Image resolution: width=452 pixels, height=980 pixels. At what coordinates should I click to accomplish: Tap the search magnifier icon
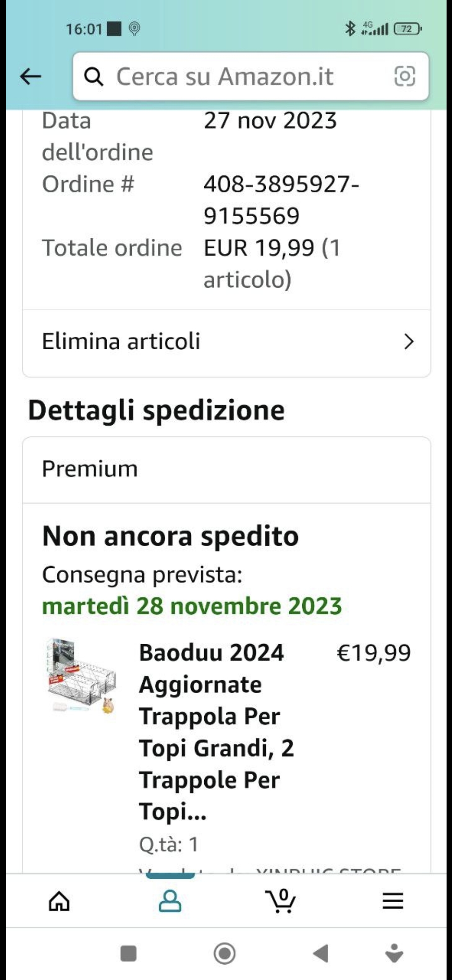pyautogui.click(x=94, y=77)
